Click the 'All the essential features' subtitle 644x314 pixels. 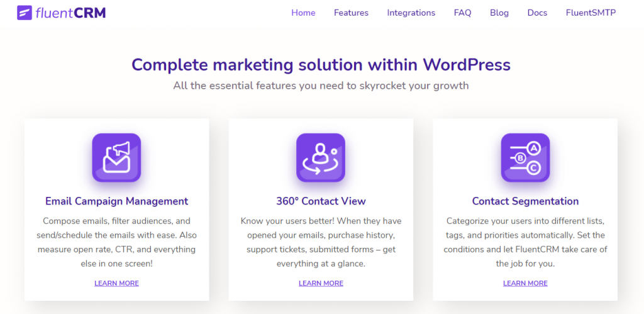click(x=321, y=86)
